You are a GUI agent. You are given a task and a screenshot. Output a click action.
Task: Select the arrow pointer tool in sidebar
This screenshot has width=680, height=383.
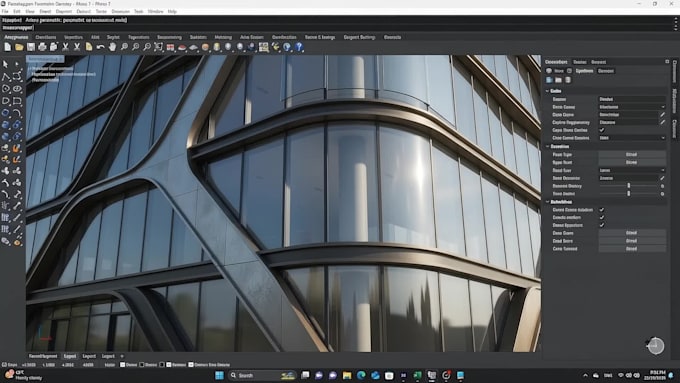pos(6,64)
